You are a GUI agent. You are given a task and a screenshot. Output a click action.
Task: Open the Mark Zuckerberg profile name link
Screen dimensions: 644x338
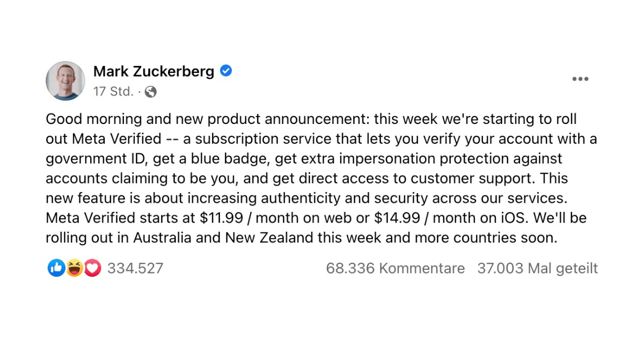click(x=153, y=71)
